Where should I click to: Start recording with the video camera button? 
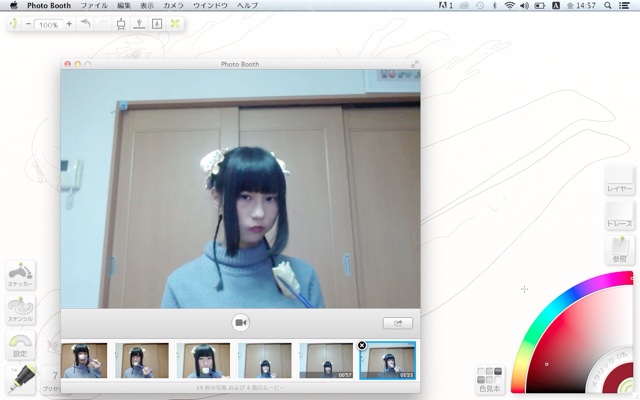(240, 323)
